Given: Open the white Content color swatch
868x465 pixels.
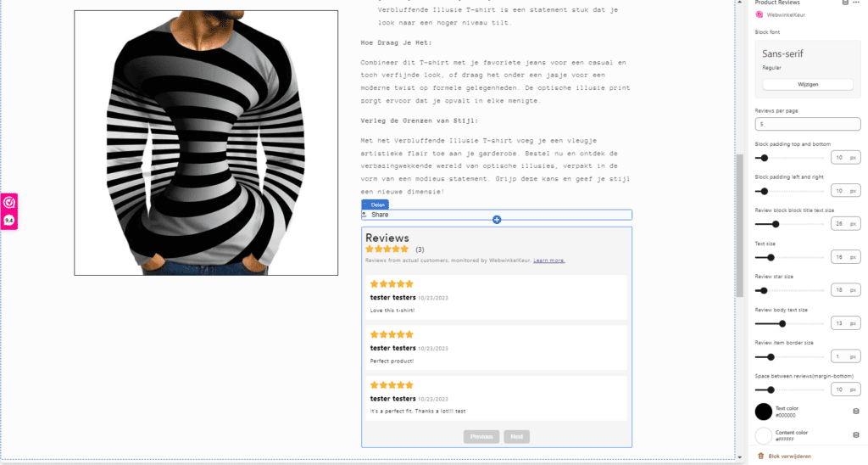Looking at the screenshot, I should tap(764, 436).
